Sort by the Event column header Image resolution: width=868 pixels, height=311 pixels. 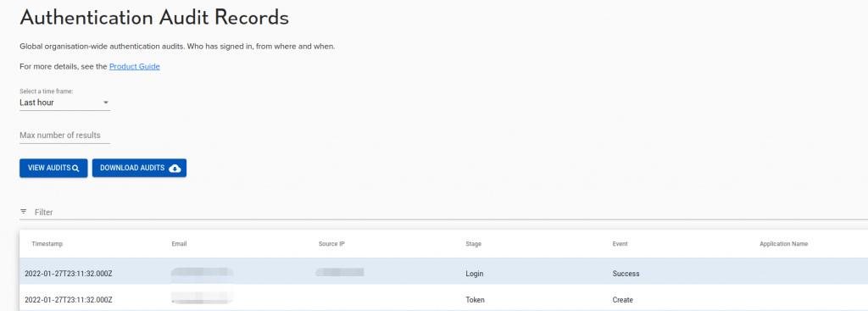click(620, 244)
